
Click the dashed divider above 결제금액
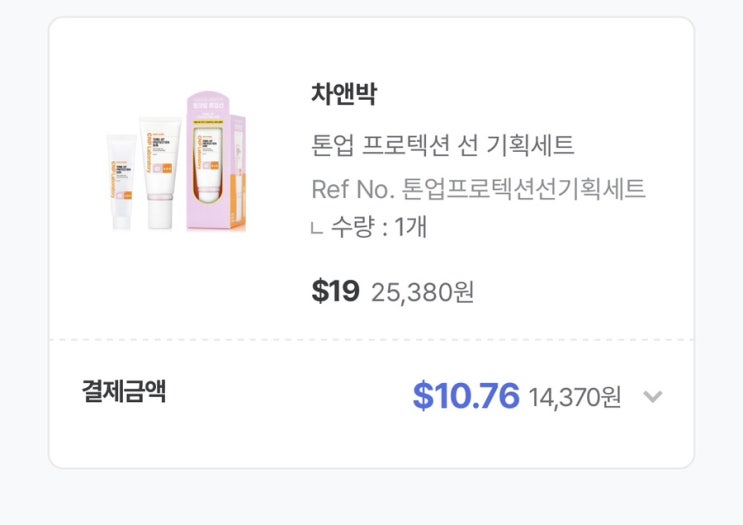371,340
